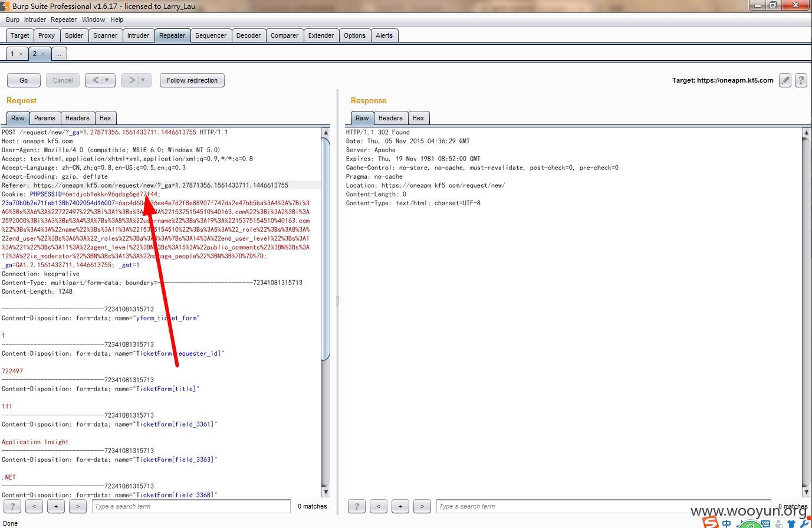The width and height of the screenshot is (812, 528).
Task: Click the 'Content-Length: 1248' request line
Action: tap(37, 291)
